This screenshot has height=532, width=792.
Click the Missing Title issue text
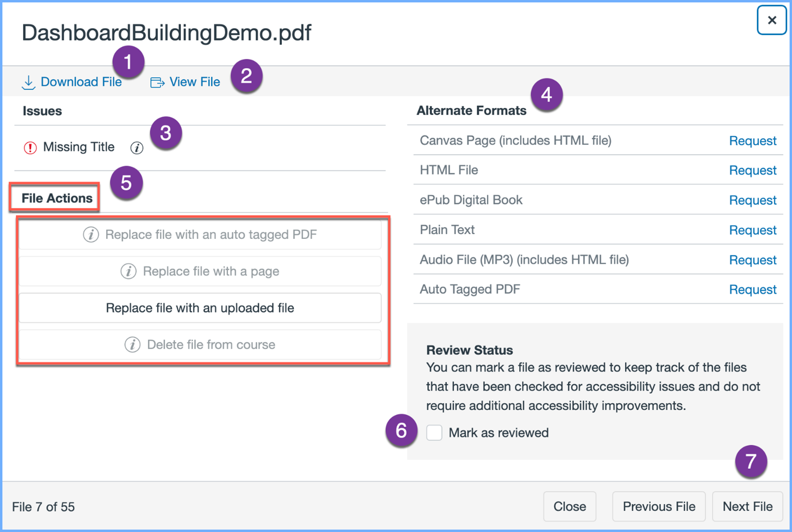click(x=79, y=147)
